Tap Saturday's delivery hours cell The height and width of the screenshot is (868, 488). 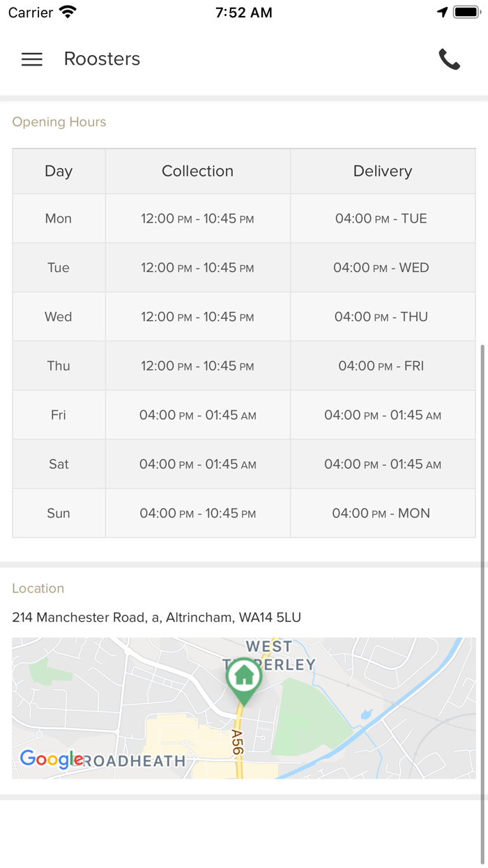(x=382, y=464)
